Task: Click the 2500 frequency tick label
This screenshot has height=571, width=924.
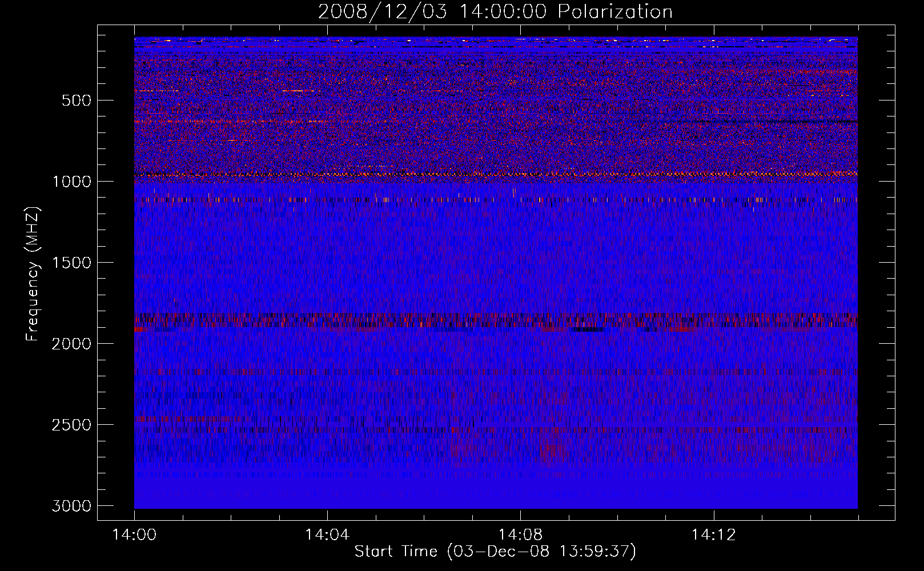Action: (71, 425)
